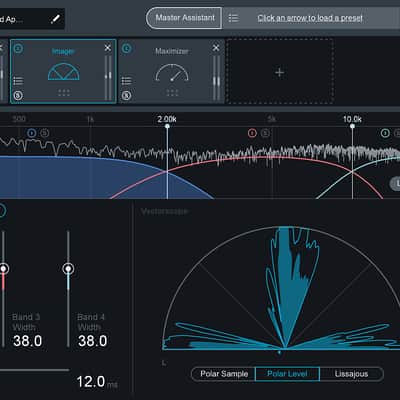Switch vectorscope to Polar Level
The image size is (400, 400).
tap(287, 374)
